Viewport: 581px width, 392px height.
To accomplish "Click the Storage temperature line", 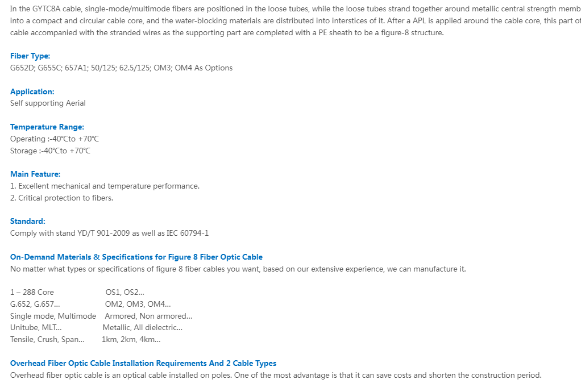I will (x=50, y=151).
